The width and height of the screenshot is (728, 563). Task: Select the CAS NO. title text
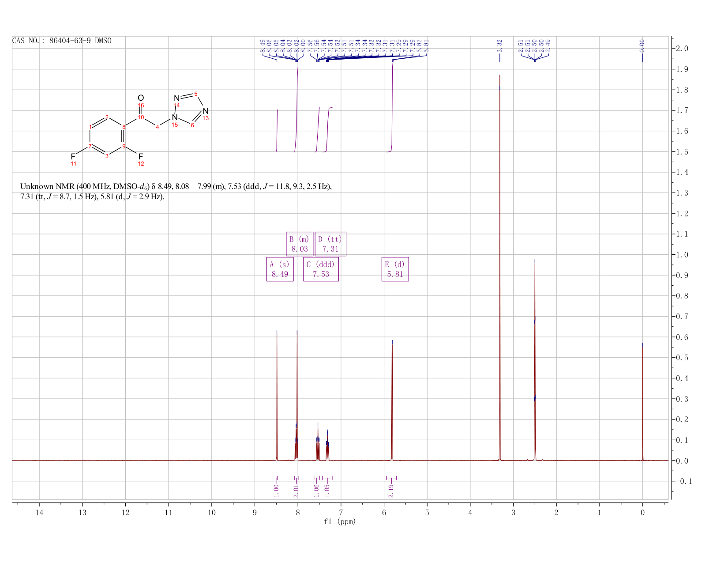(x=62, y=41)
